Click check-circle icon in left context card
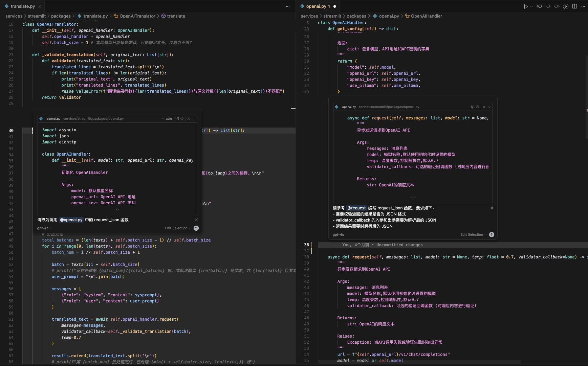Image resolution: width=588 pixels, height=366 pixels. (182, 119)
